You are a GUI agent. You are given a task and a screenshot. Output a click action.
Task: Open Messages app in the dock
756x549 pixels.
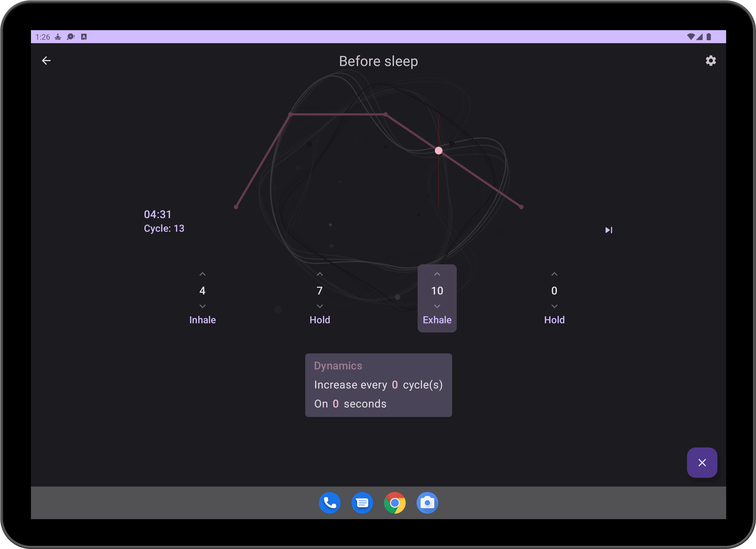(x=362, y=503)
